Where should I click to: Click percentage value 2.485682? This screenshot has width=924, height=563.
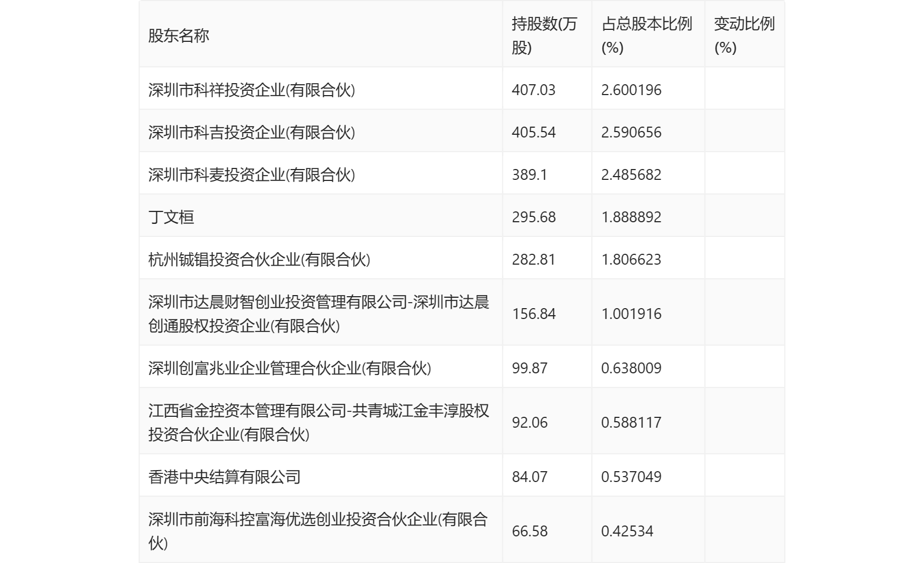631,174
